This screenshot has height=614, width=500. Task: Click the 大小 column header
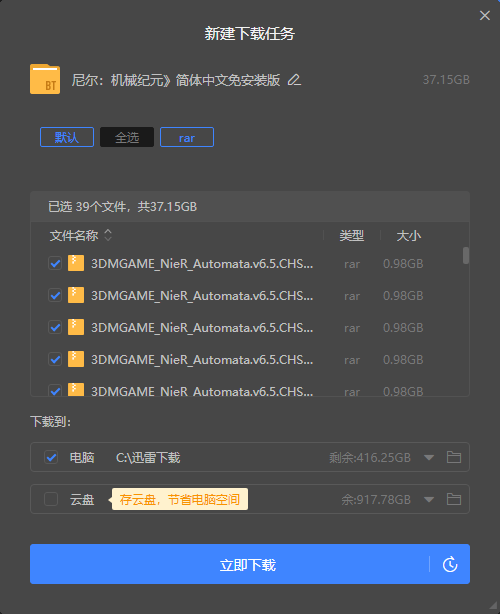coord(408,236)
